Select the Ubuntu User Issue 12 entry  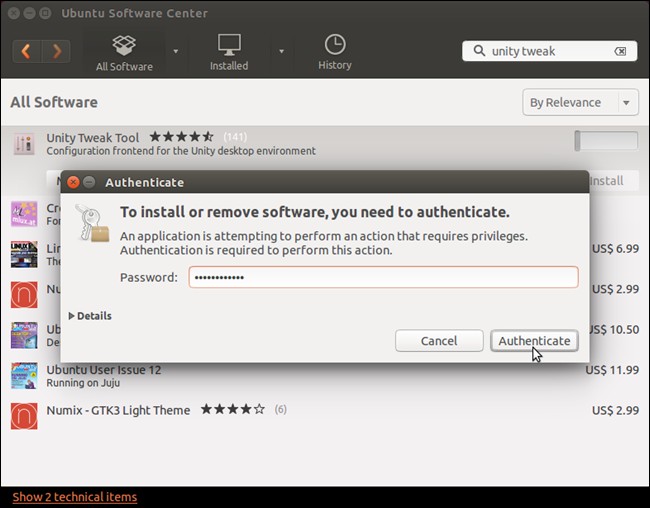325,376
